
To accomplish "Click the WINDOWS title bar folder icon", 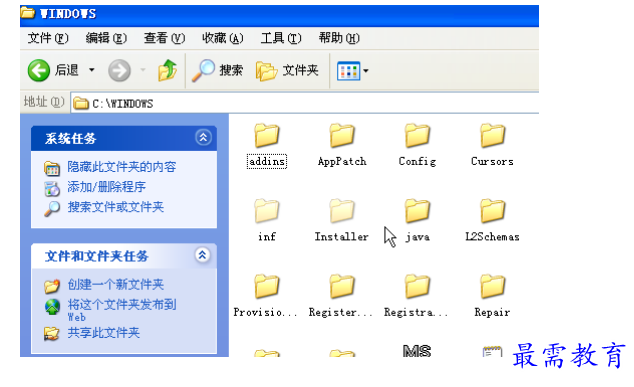I will (27, 13).
